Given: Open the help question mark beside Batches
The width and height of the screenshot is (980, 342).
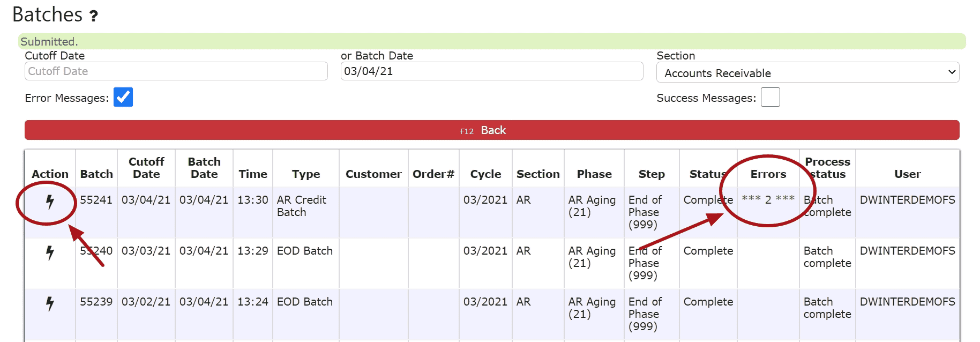Looking at the screenshot, I should click(x=94, y=16).
